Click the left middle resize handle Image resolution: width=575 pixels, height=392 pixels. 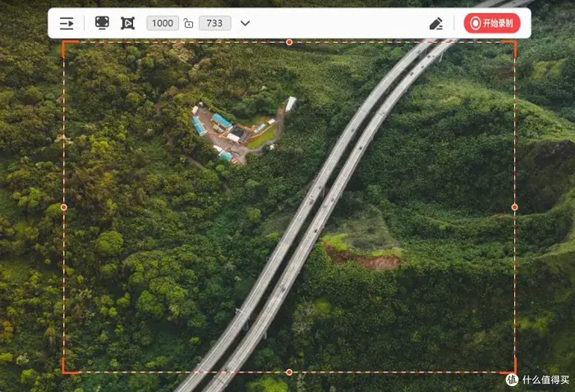64,207
